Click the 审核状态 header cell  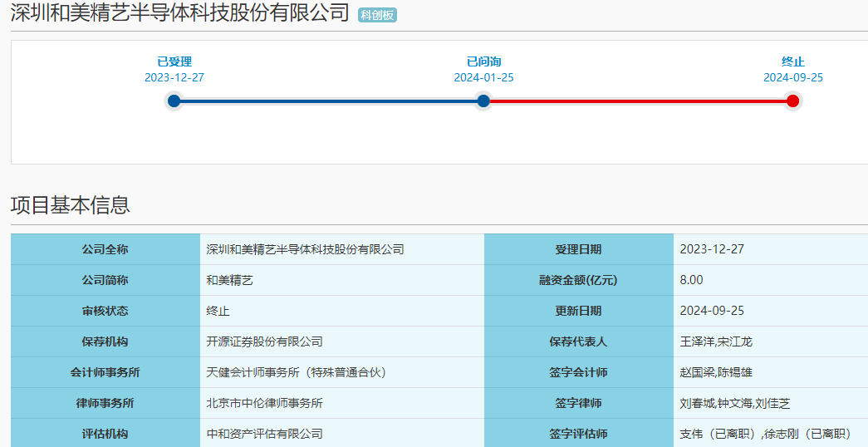[x=105, y=311]
